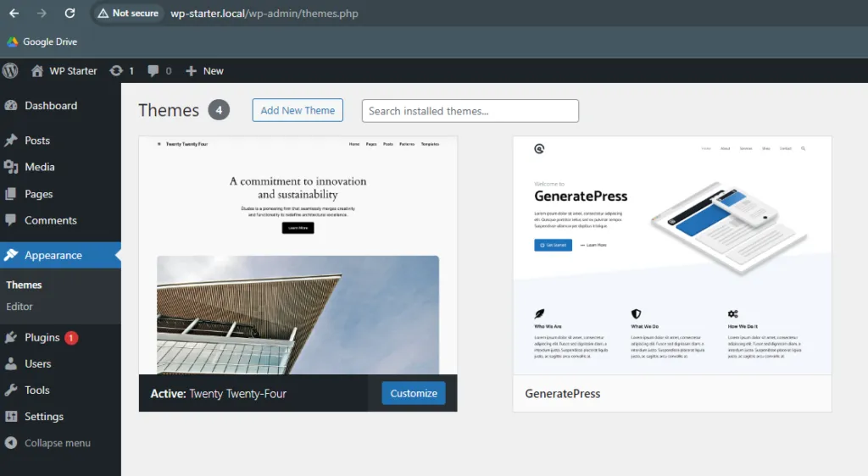Open the Google Drive bookmark

[42, 42]
